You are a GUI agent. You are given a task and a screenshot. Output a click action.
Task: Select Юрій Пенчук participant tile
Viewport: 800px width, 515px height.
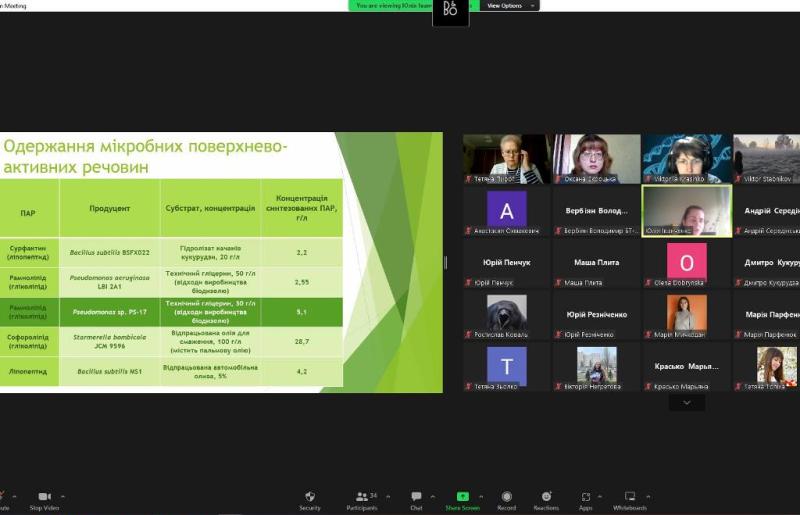[x=507, y=263]
